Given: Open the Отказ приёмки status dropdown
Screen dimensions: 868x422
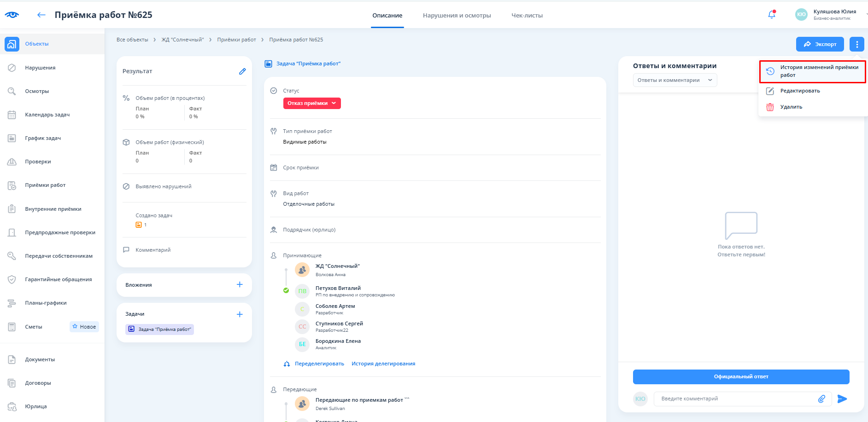Looking at the screenshot, I should coord(312,103).
